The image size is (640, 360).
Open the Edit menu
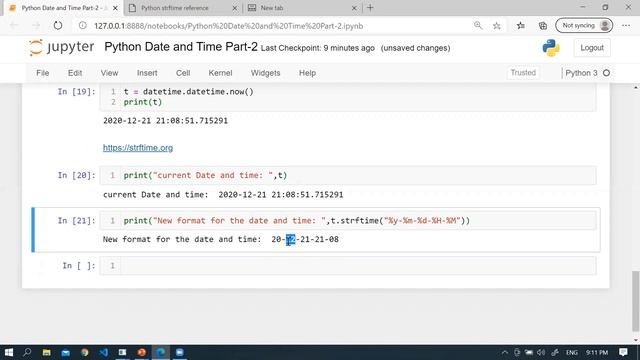(75, 73)
